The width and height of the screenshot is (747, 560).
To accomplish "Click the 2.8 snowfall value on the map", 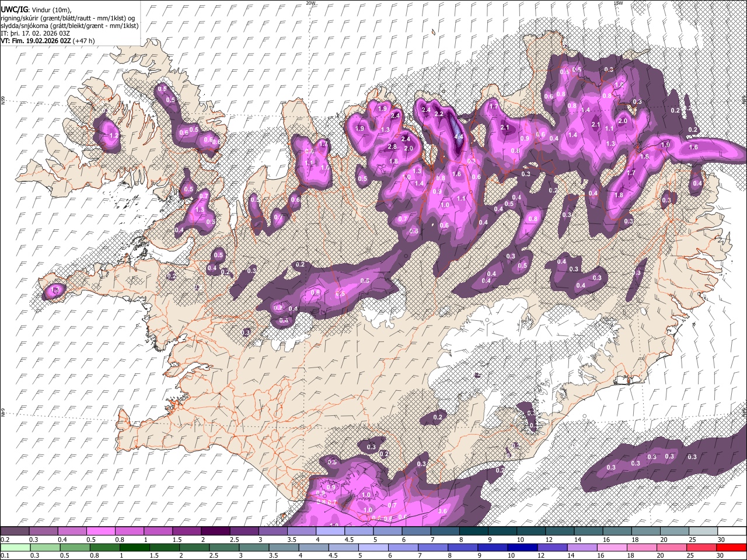I will pos(392,147).
